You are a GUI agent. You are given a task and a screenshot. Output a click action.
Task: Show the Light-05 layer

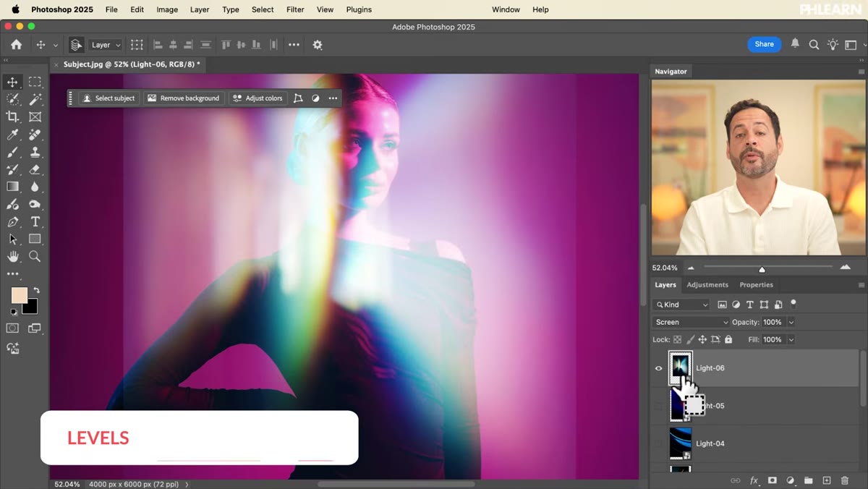click(658, 406)
